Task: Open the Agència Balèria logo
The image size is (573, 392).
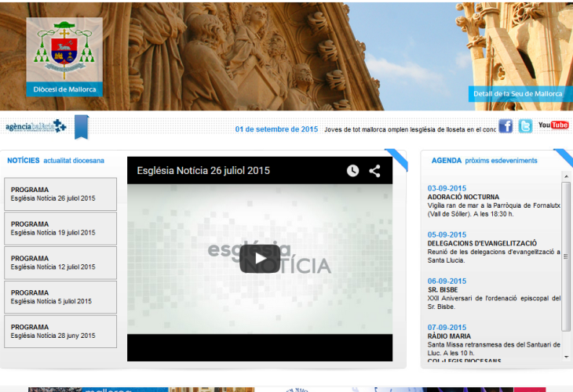Action: point(36,126)
